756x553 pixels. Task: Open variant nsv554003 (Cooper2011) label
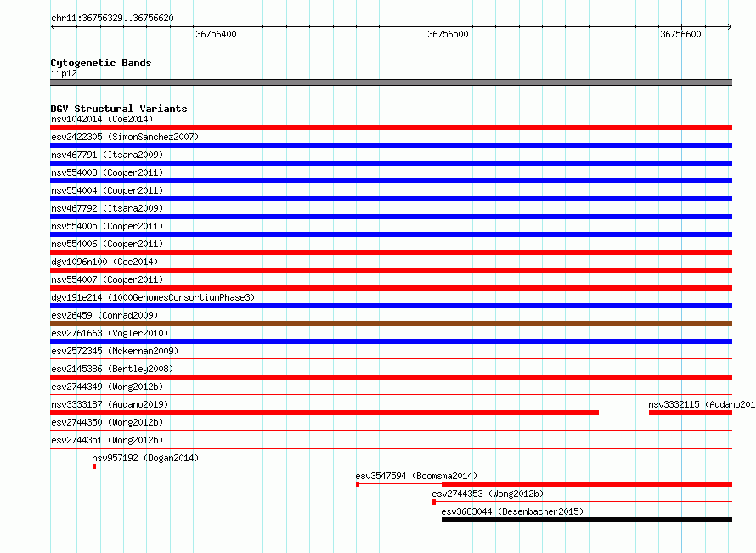tap(107, 172)
